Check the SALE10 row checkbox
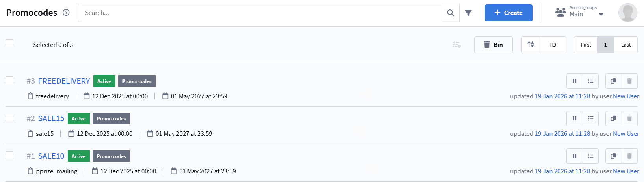This screenshot has width=644, height=182. pyautogui.click(x=9, y=155)
